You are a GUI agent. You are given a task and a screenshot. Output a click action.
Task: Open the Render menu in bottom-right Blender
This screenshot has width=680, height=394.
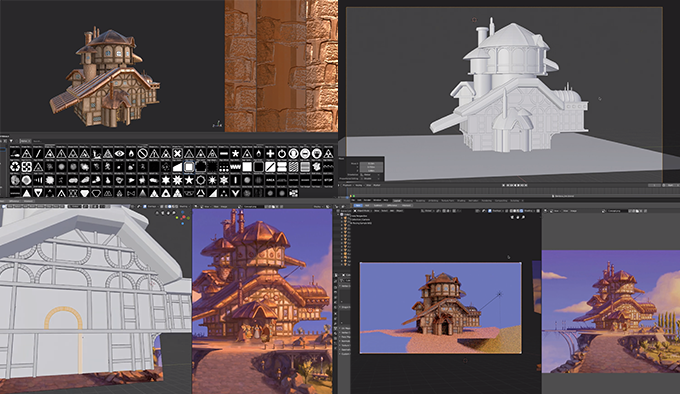[x=367, y=200]
